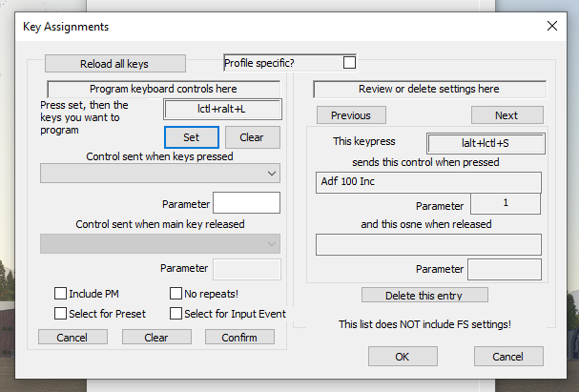Click the Adf 100 Inc control field
The height and width of the screenshot is (392, 579).
(428, 182)
